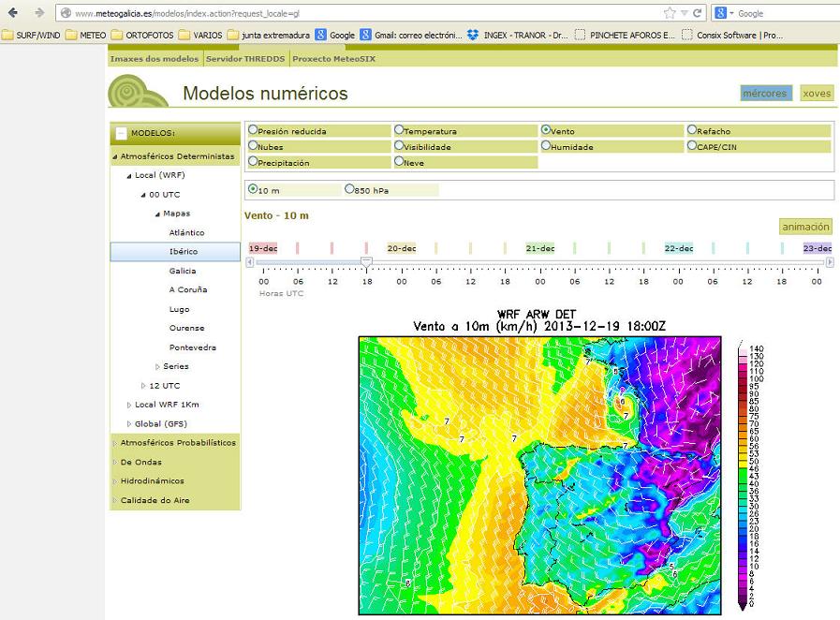Expand the 12 UTC tree node

(143, 386)
